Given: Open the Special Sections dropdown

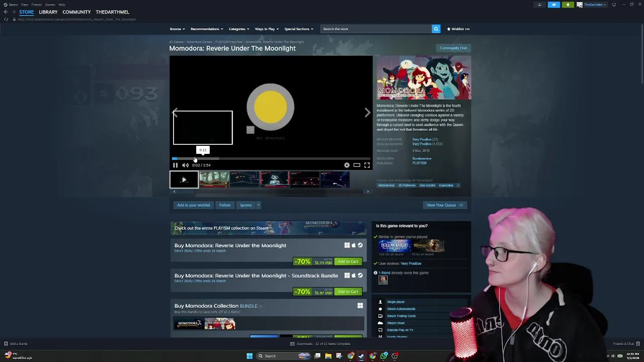Looking at the screenshot, I should pos(298,29).
